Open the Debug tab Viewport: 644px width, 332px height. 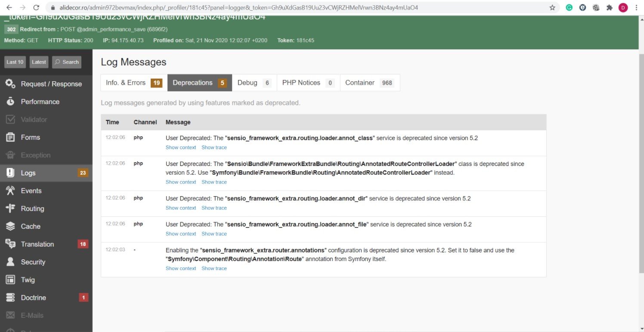click(254, 83)
